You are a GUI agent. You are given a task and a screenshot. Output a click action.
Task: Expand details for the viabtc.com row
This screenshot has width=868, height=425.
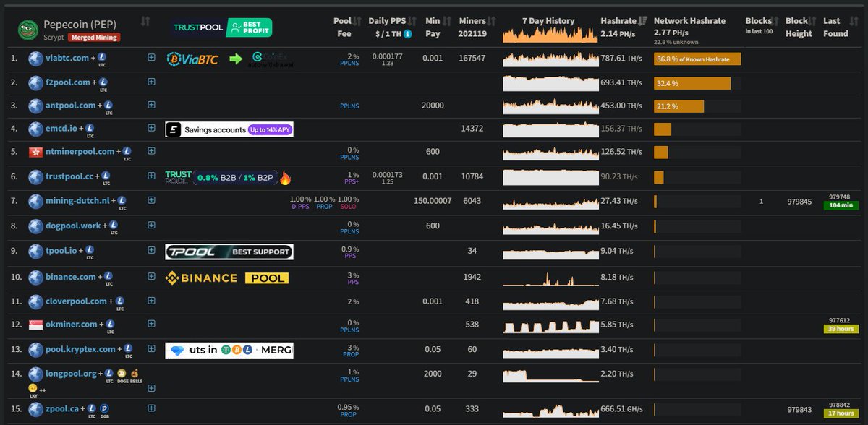pos(151,57)
